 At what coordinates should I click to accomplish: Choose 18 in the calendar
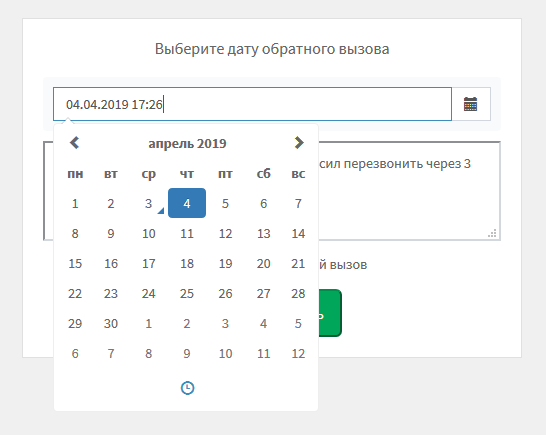(x=187, y=263)
